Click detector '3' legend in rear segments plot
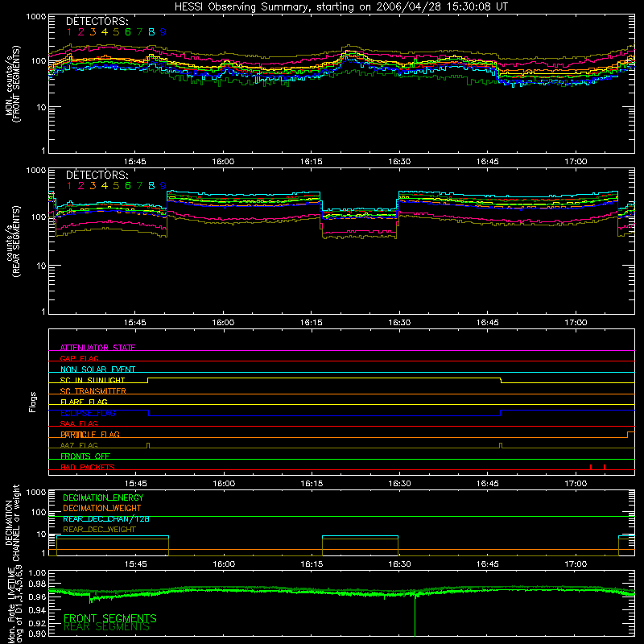644x644 pixels. (x=93, y=186)
